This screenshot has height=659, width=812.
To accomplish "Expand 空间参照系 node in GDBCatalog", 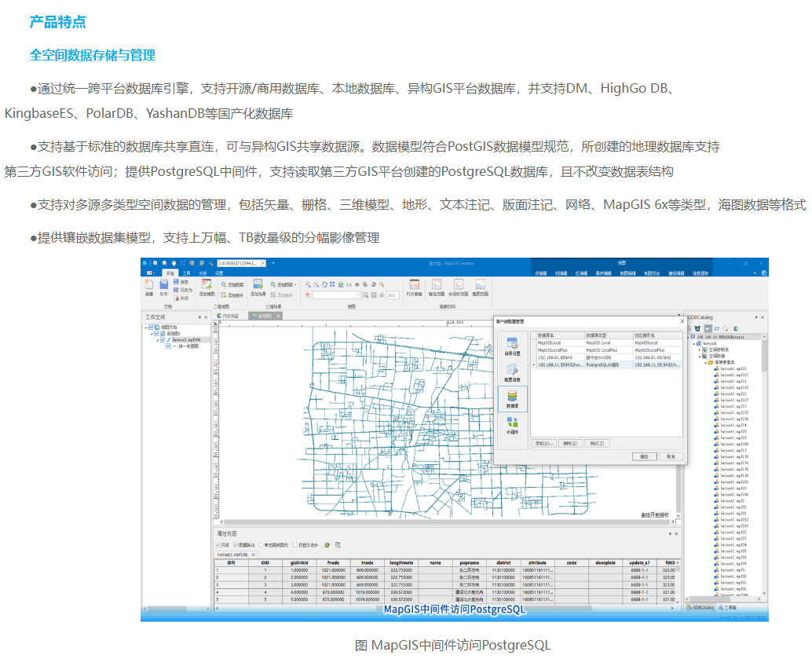I will 699,350.
